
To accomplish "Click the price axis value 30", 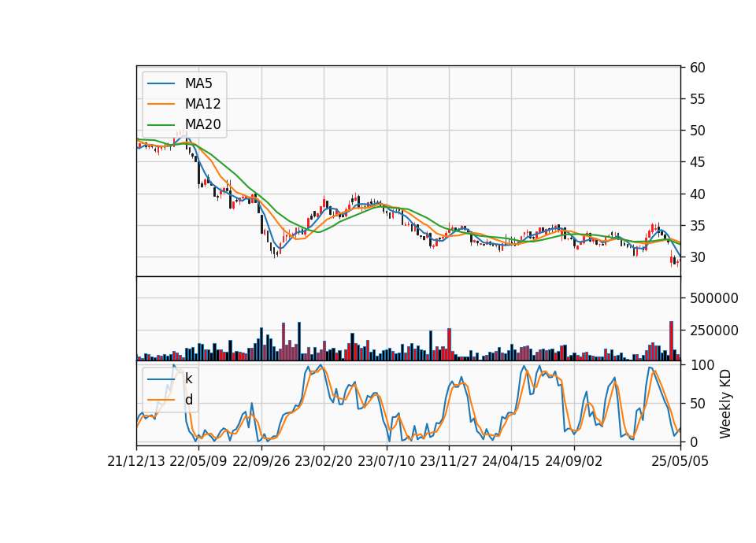I will (x=697, y=257).
